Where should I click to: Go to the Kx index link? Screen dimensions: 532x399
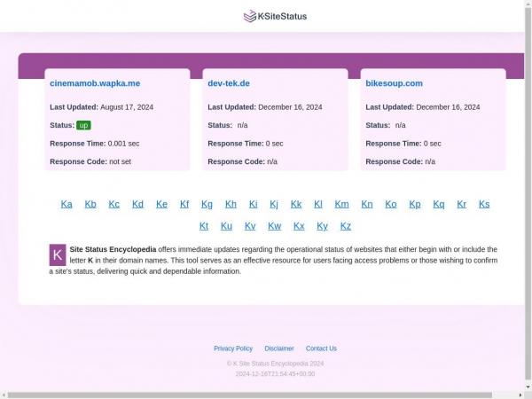[x=299, y=226]
